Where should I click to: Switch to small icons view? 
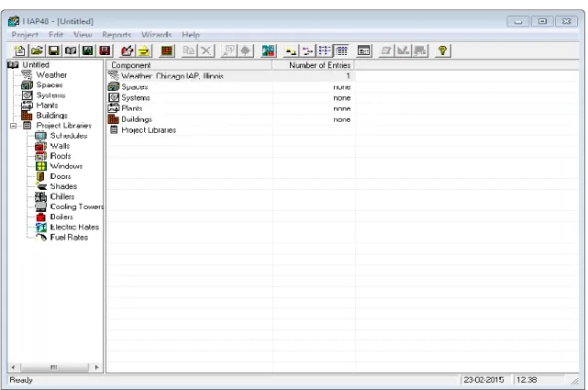point(307,50)
